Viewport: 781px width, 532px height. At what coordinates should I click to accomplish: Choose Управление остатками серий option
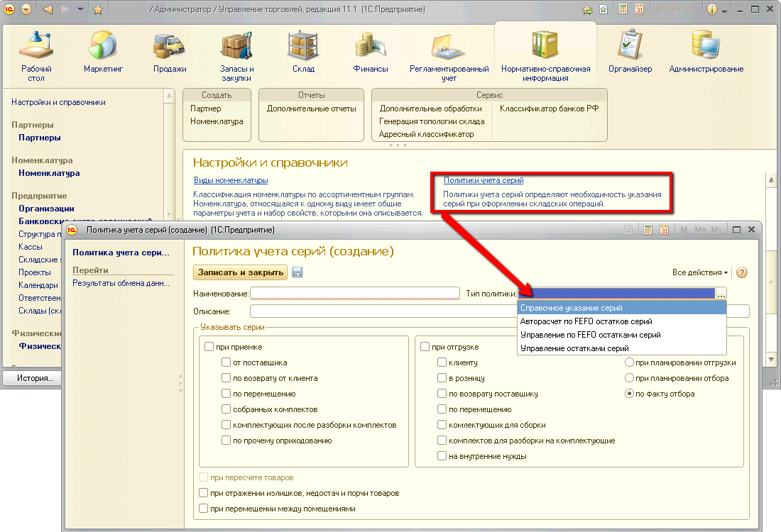coord(622,348)
